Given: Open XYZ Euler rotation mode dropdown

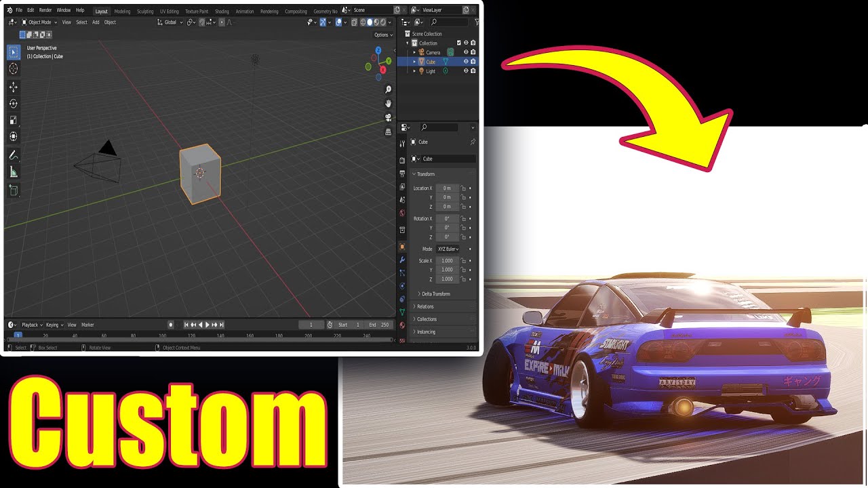Looking at the screenshot, I should [x=448, y=249].
